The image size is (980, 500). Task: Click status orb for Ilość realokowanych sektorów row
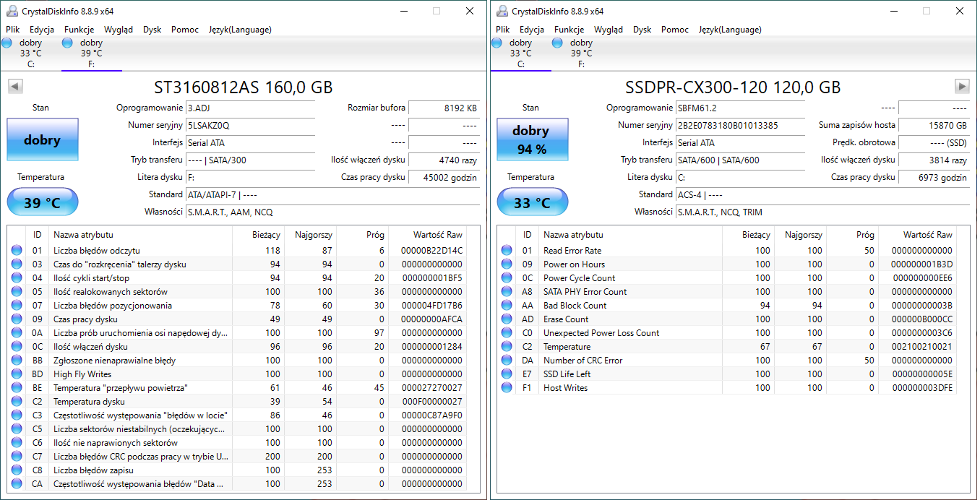(x=17, y=292)
